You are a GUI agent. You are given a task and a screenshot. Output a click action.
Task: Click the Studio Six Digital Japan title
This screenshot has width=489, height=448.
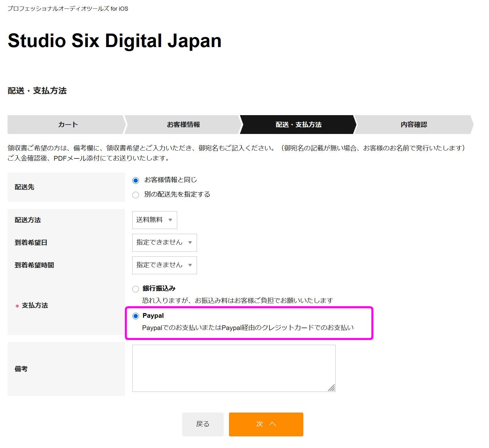[114, 41]
